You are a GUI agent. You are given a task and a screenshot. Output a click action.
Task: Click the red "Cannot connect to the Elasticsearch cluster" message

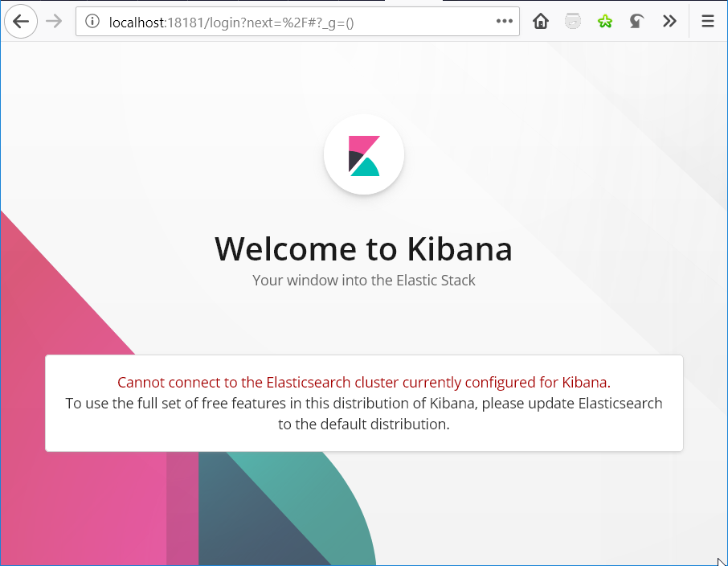point(364,382)
